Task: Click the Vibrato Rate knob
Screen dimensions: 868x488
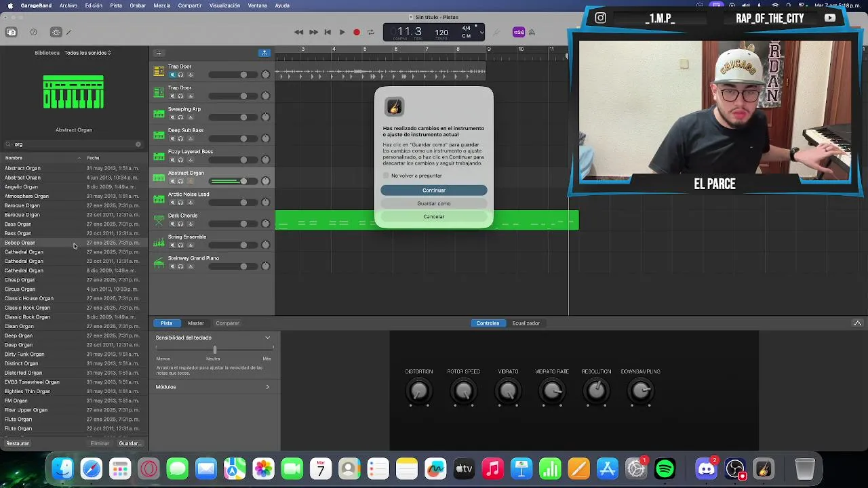Action: pos(552,391)
